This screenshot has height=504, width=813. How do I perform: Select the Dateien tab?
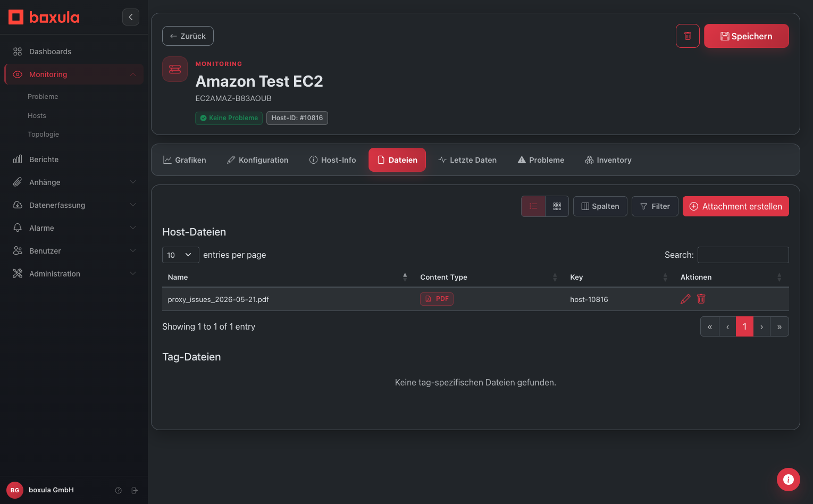tap(397, 160)
